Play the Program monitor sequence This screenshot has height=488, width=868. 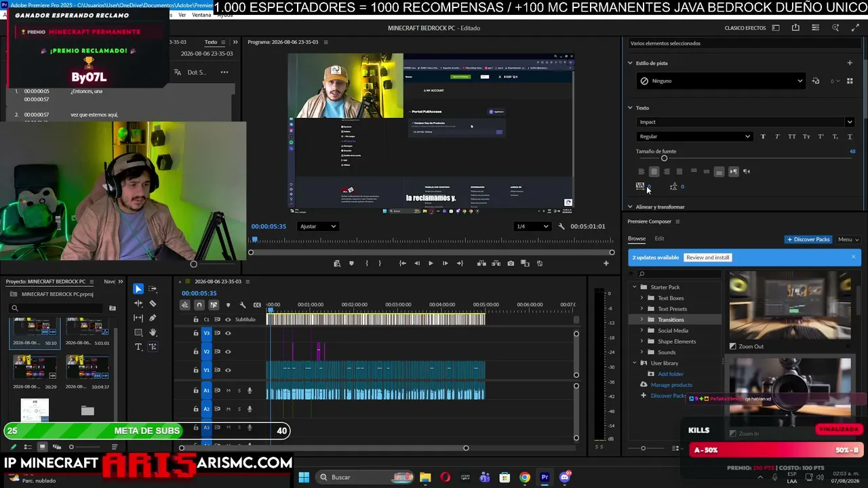point(431,263)
